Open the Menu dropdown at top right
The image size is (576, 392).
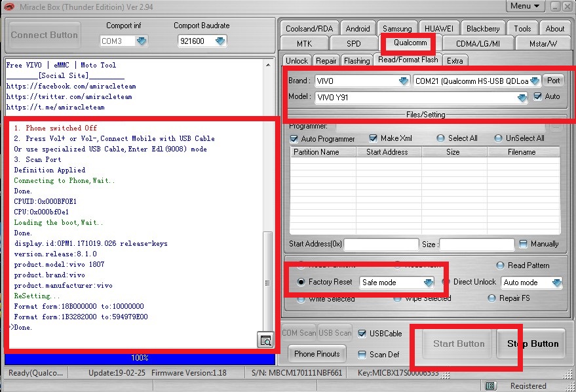tap(525, 6)
